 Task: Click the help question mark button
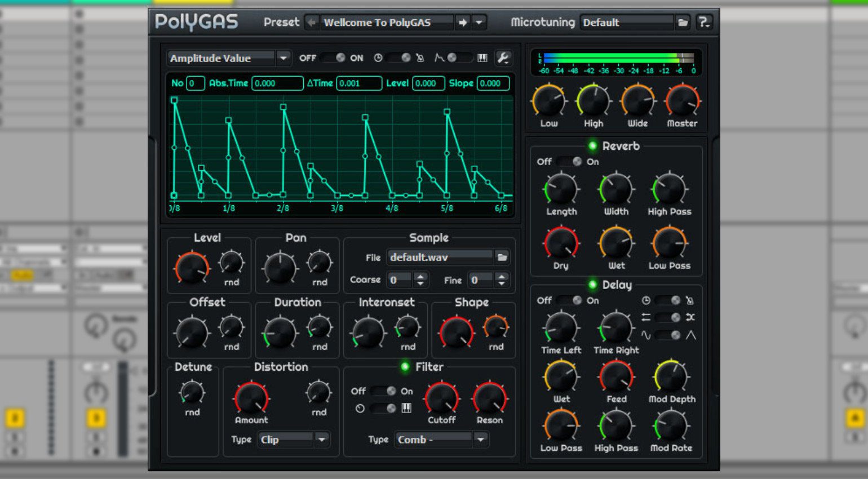(x=704, y=22)
